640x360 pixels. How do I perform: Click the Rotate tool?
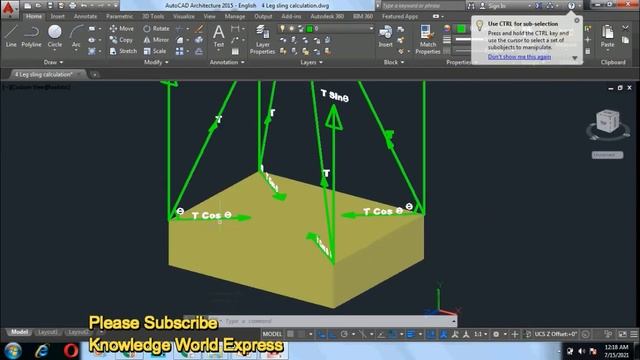[156, 29]
